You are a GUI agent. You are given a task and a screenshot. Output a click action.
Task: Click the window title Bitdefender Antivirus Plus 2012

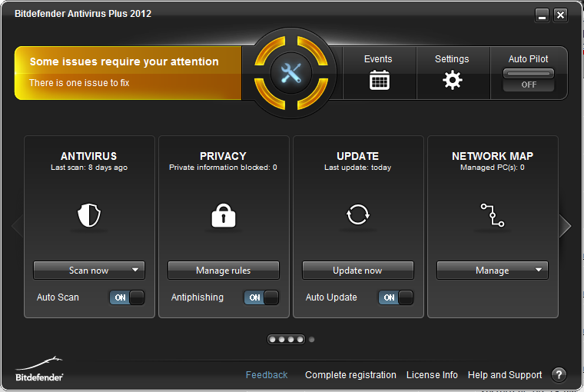coord(83,14)
